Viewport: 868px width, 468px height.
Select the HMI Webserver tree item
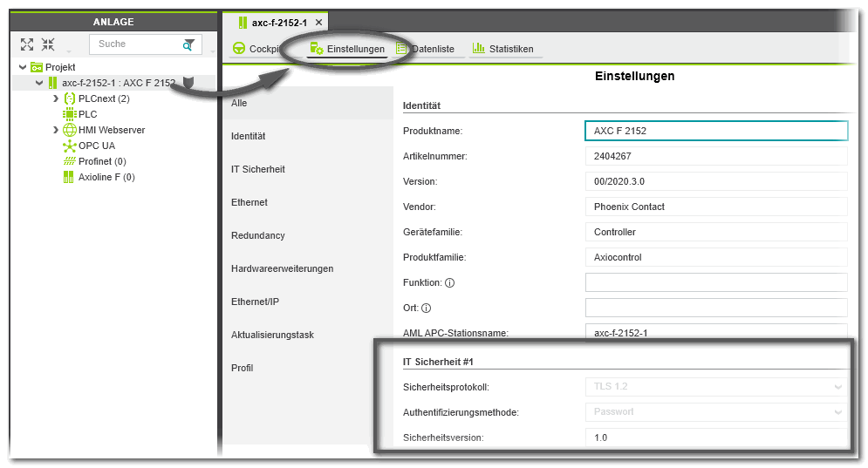[x=112, y=130]
